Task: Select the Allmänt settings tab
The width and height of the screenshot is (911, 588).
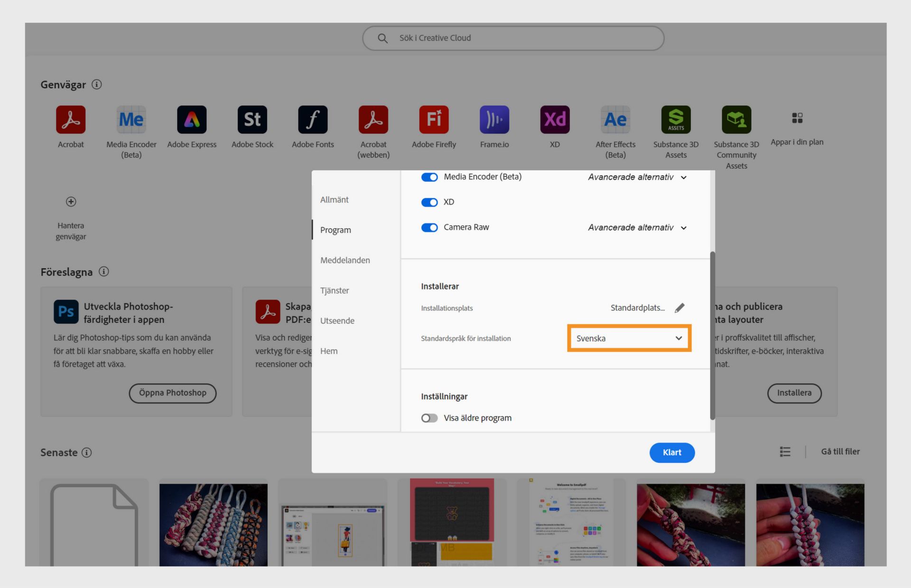Action: (x=334, y=200)
